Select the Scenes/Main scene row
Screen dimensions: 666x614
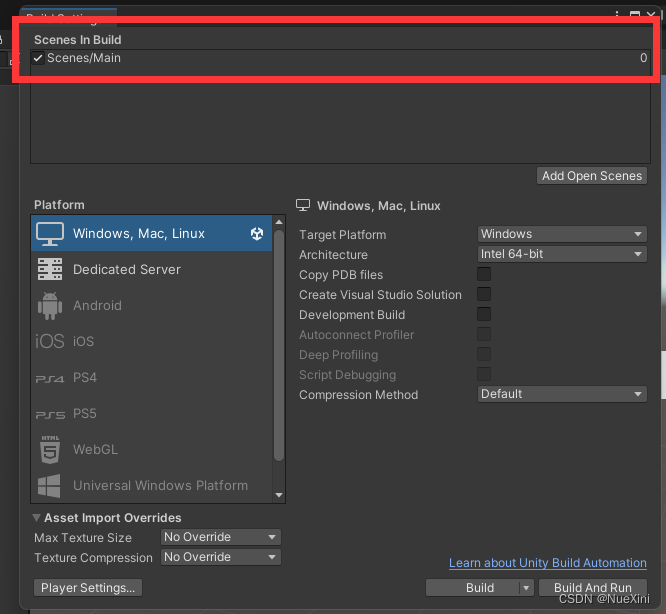[x=340, y=58]
